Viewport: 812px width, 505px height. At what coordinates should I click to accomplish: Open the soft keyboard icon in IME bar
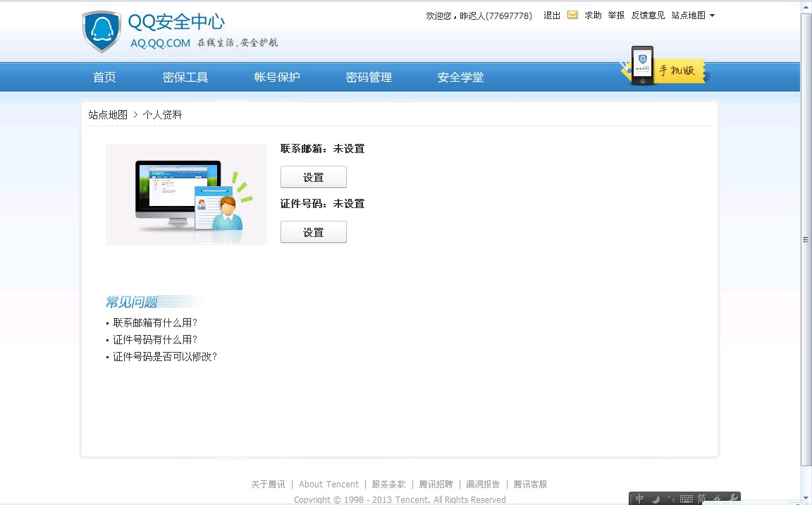(x=686, y=499)
